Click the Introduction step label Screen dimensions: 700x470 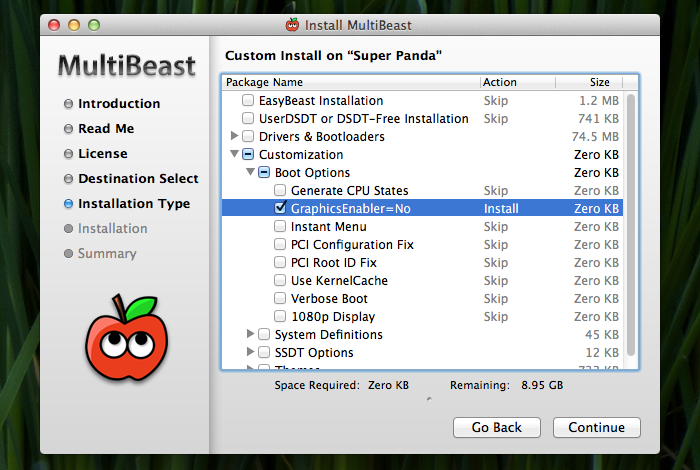point(119,104)
